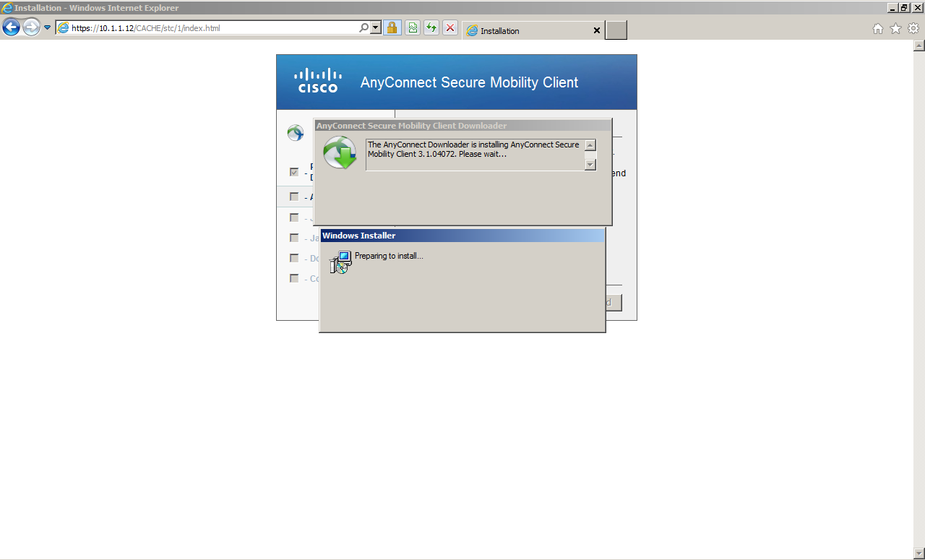Open the address bar autocomplete dropdown
The height and width of the screenshot is (560, 925).
point(375,28)
